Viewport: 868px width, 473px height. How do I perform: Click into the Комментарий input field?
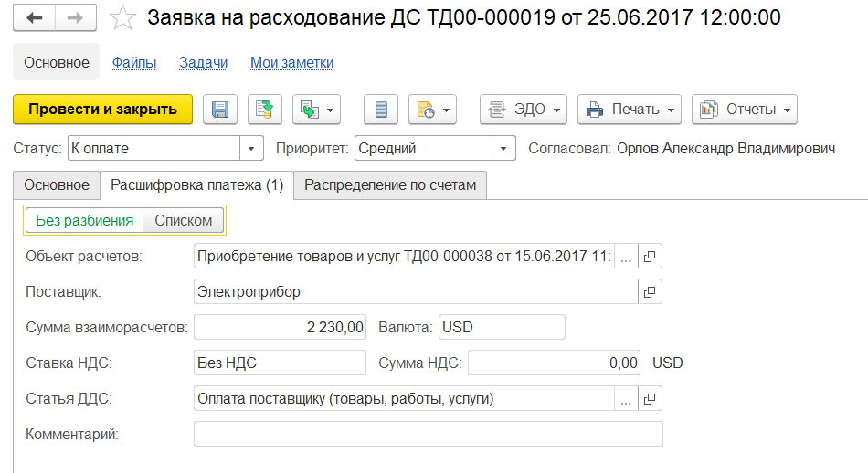[428, 434]
